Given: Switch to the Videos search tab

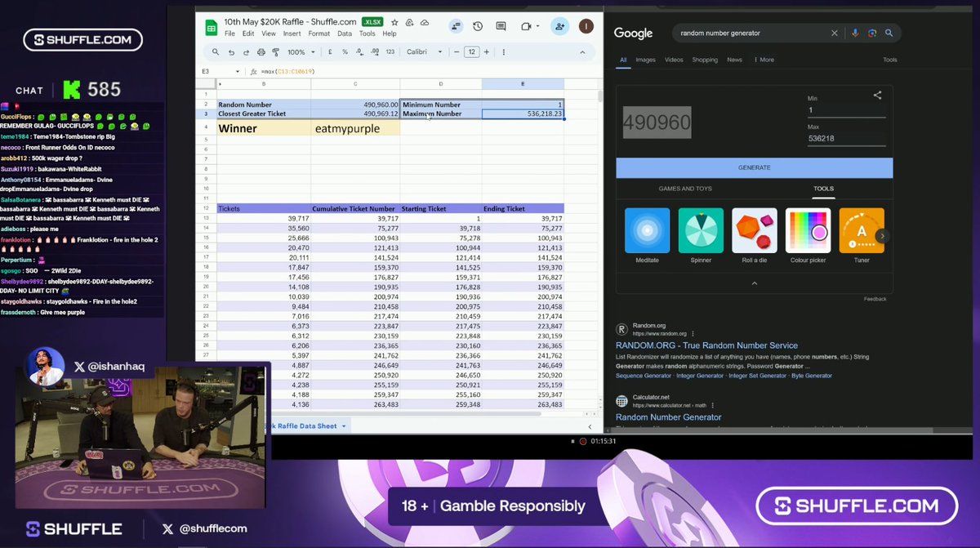Looking at the screenshot, I should click(x=674, y=60).
